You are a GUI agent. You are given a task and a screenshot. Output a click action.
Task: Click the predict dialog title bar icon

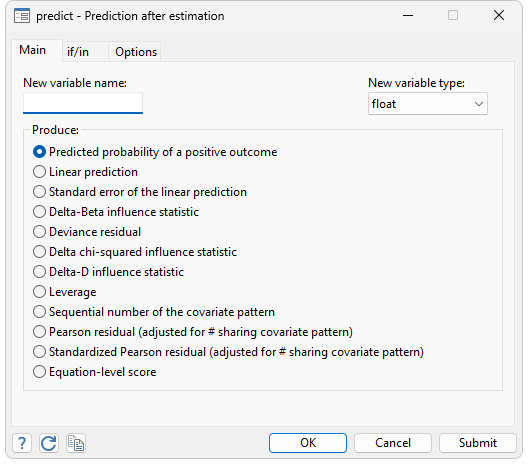pos(22,16)
